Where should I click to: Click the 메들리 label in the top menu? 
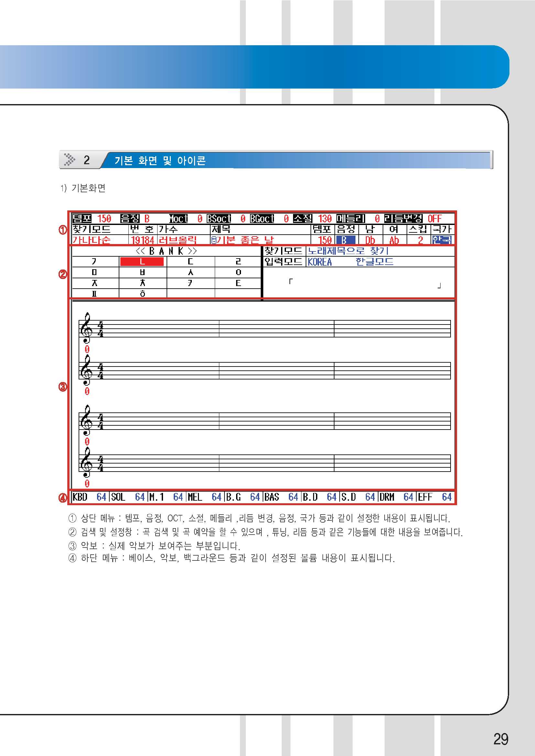pyautogui.click(x=351, y=218)
